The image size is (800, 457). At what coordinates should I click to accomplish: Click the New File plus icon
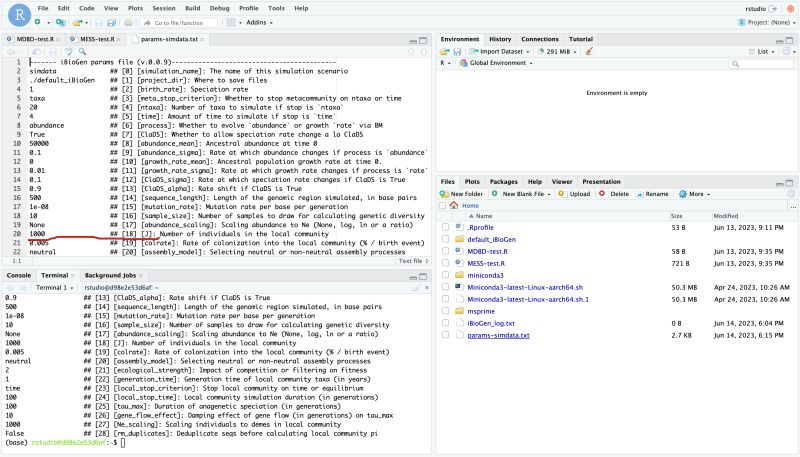[38, 22]
